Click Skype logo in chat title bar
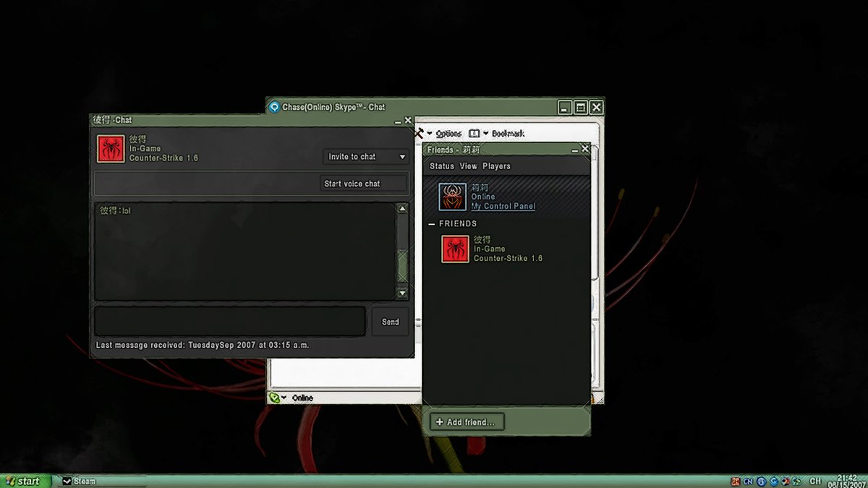The width and height of the screenshot is (868, 488). pyautogui.click(x=274, y=107)
